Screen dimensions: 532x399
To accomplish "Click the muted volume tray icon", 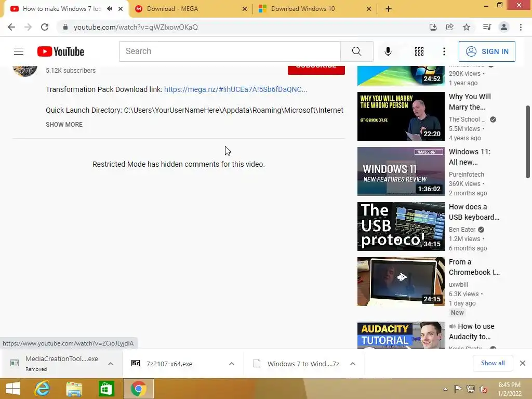I will click(x=483, y=389).
